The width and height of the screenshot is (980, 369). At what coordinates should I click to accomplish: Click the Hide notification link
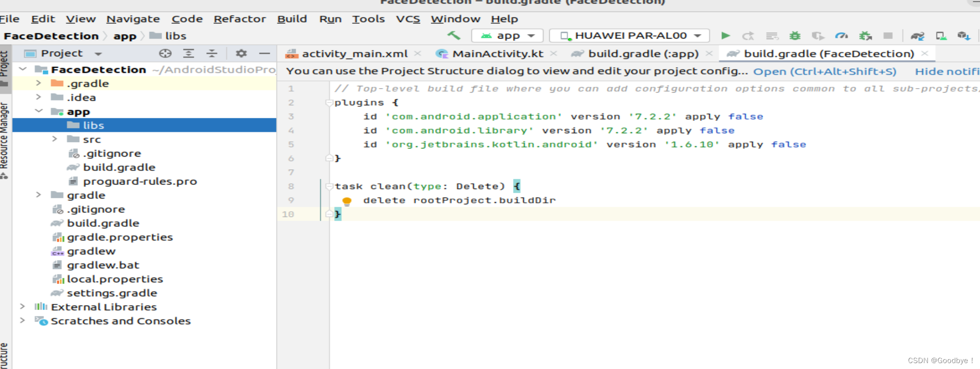(x=947, y=72)
